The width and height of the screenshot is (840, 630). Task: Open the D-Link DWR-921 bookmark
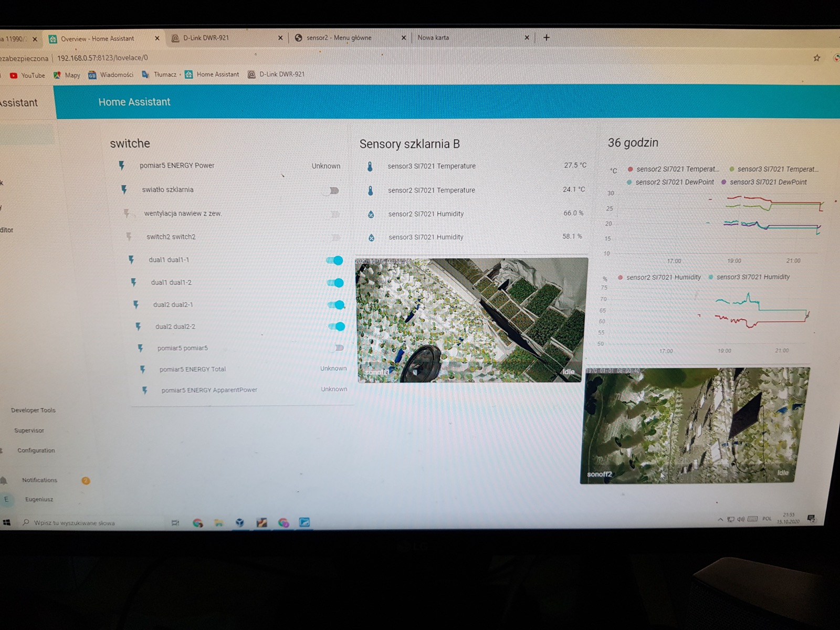point(276,74)
